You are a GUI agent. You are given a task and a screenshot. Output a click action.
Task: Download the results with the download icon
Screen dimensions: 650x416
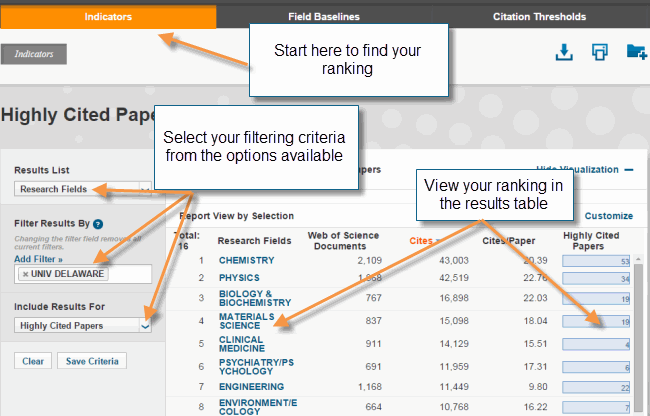(564, 52)
